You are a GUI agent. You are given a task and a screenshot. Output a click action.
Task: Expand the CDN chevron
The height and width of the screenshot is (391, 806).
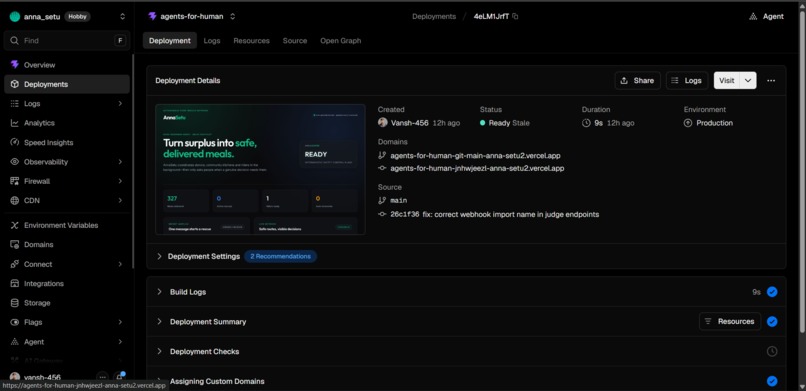pyautogui.click(x=120, y=200)
